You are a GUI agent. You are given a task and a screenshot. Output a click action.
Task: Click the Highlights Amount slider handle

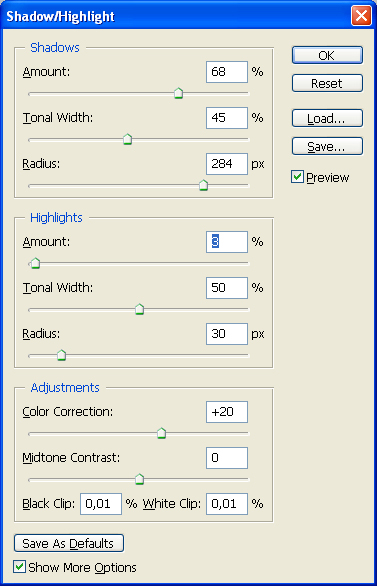(x=35, y=263)
